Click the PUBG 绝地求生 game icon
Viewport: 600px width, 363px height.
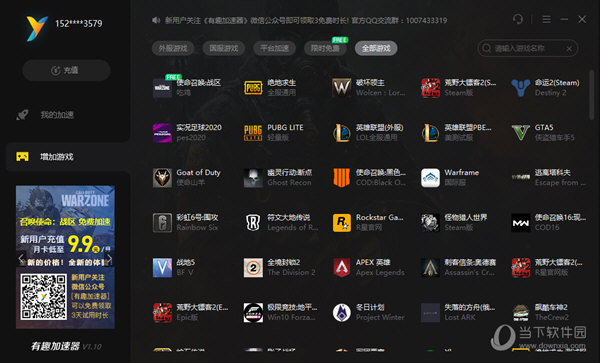pyautogui.click(x=253, y=88)
